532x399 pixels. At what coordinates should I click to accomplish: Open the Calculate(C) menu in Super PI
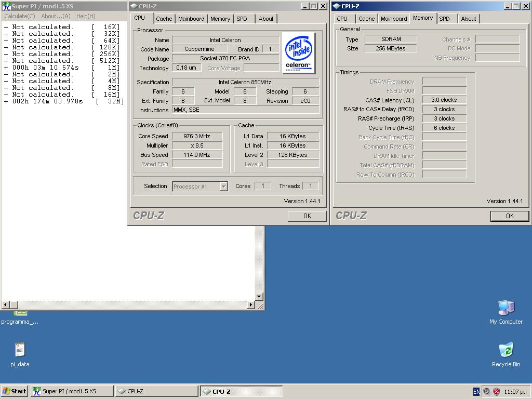click(x=20, y=16)
